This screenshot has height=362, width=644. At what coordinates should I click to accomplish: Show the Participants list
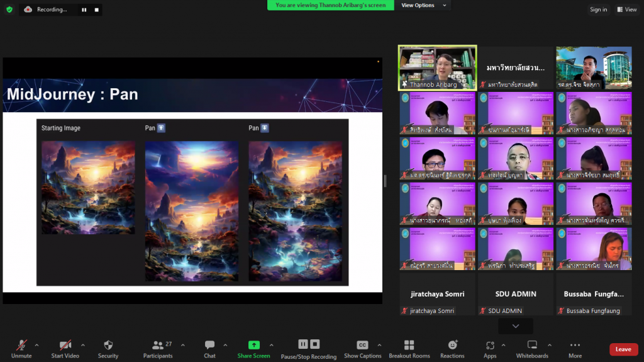158,348
